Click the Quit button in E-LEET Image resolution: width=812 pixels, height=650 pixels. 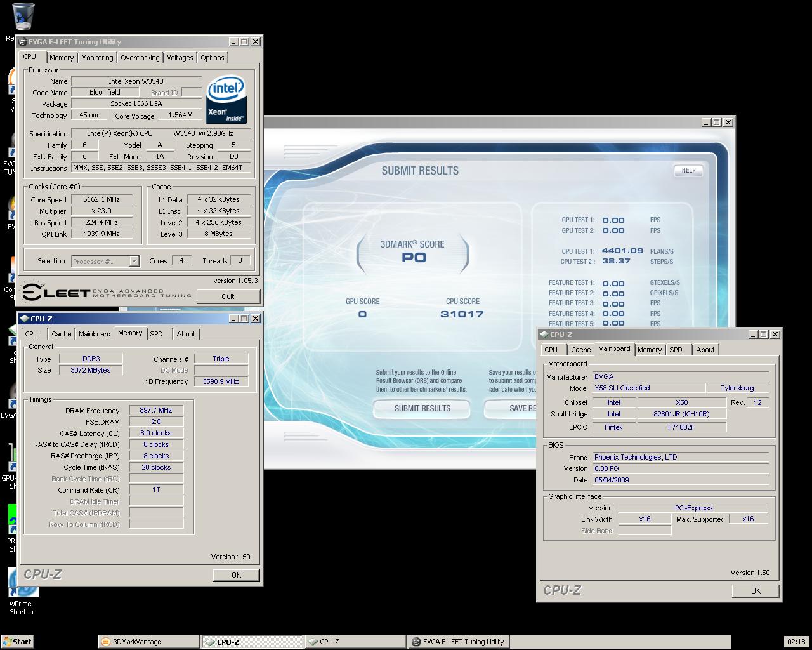(228, 296)
